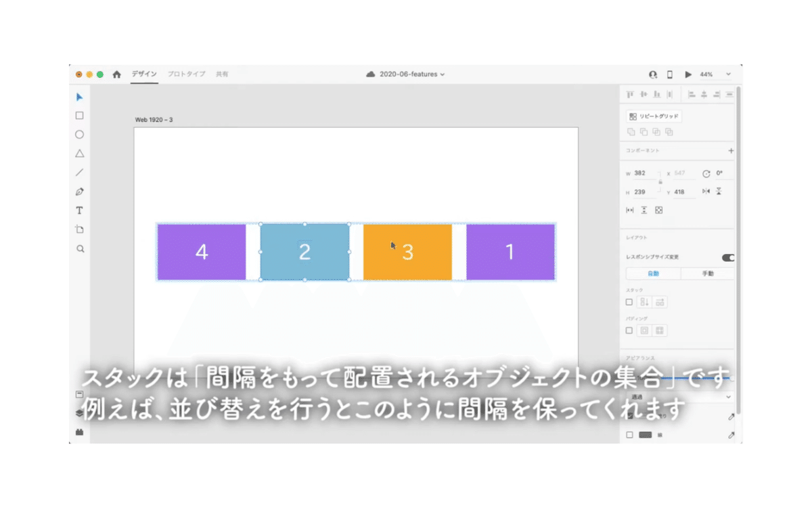Select the Zoom magnifier tool

pos(79,249)
